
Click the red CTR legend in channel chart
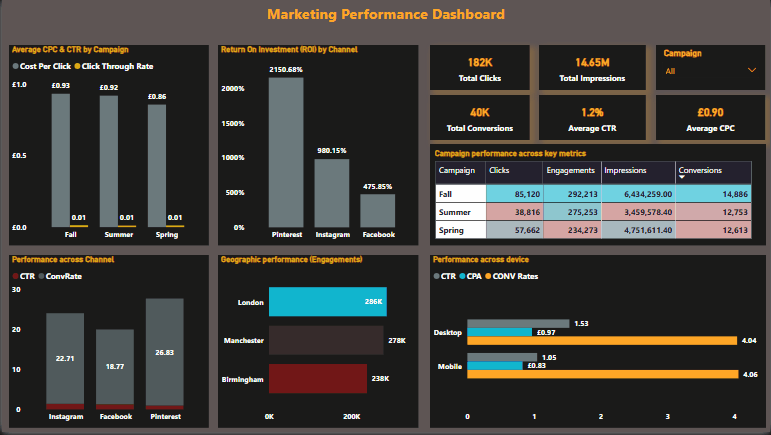pyautogui.click(x=24, y=276)
